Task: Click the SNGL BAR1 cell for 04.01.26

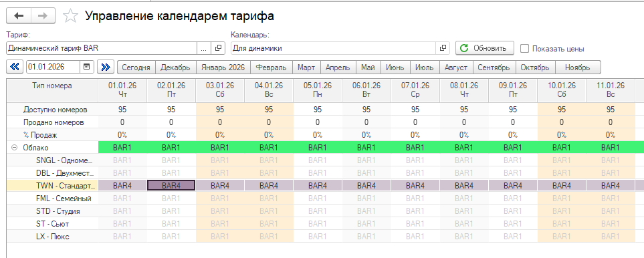Action: click(269, 160)
